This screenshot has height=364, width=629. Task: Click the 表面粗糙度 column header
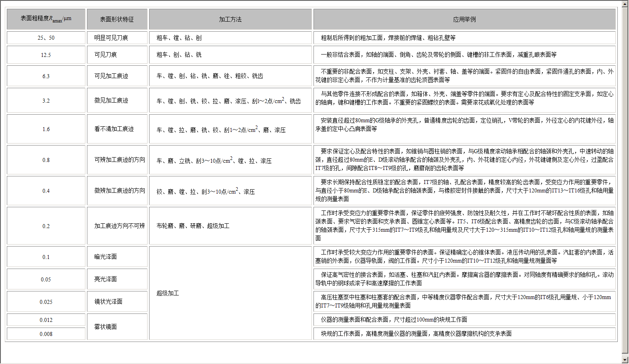click(46, 19)
